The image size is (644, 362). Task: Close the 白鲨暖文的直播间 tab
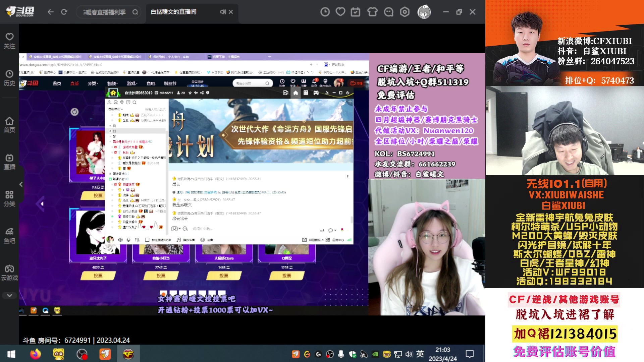231,12
